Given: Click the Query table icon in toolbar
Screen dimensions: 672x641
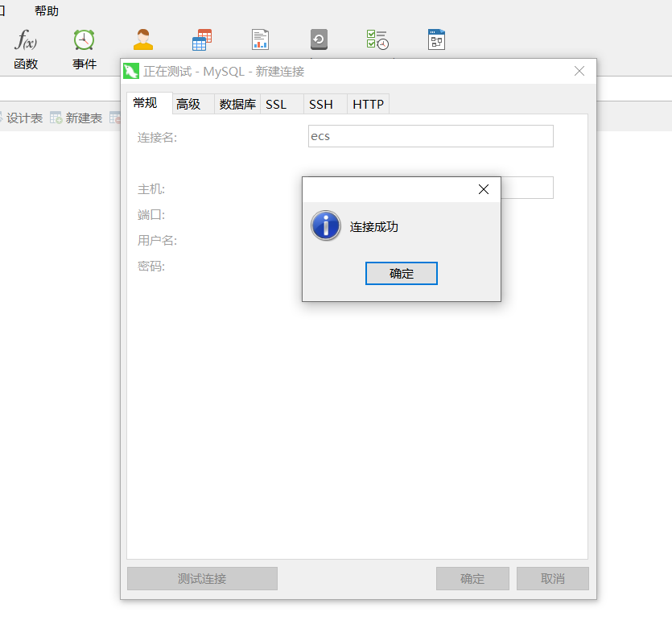Looking at the screenshot, I should click(x=202, y=40).
